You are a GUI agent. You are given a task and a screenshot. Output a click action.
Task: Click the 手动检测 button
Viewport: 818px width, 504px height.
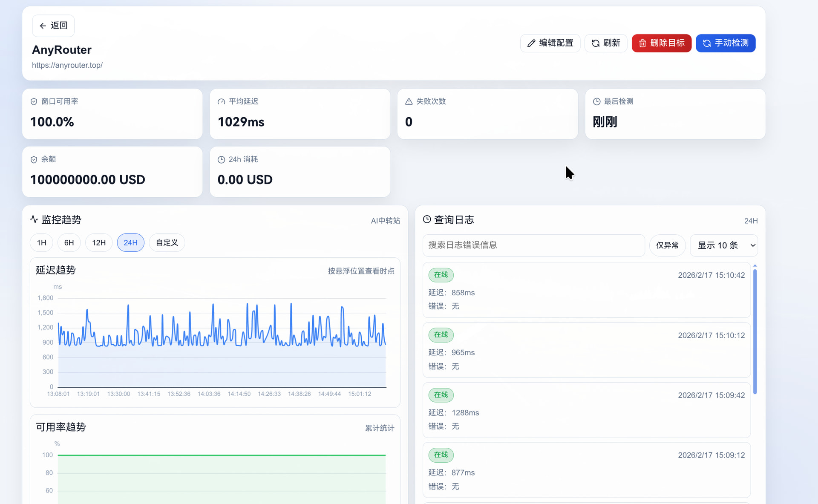coord(726,43)
